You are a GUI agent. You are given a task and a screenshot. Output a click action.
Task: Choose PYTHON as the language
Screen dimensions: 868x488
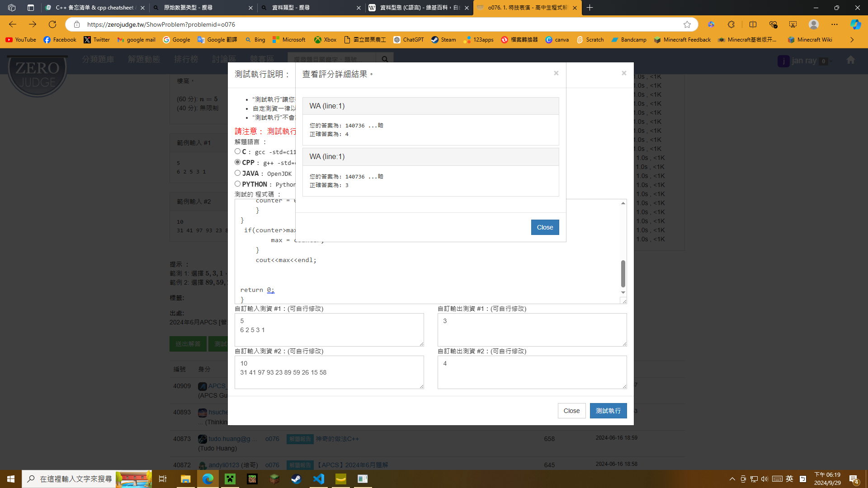pos(237,184)
